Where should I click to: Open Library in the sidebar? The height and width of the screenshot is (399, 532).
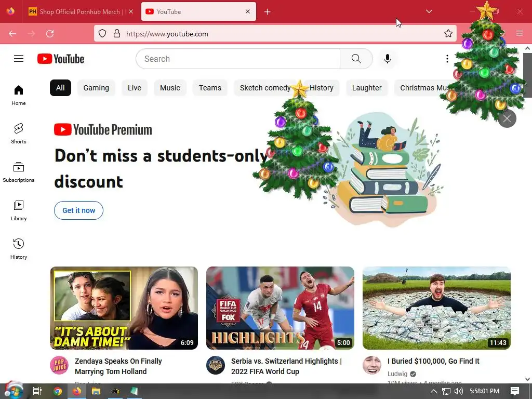pos(19,211)
